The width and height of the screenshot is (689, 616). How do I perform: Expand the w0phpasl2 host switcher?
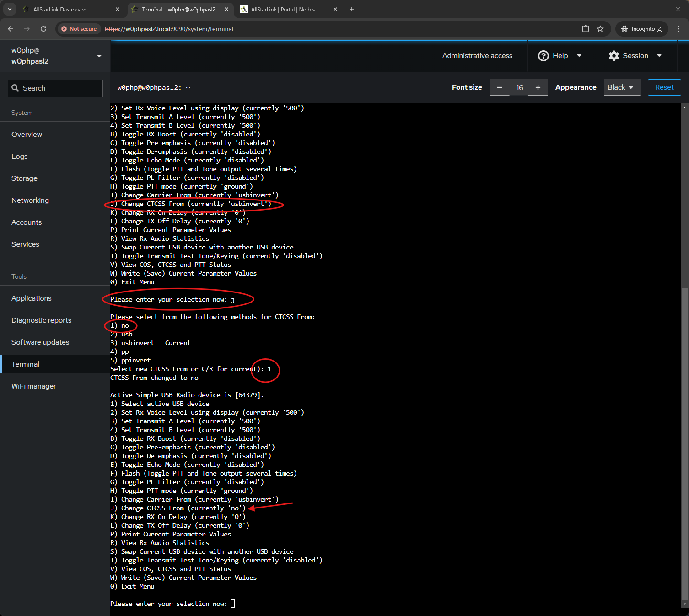[99, 56]
